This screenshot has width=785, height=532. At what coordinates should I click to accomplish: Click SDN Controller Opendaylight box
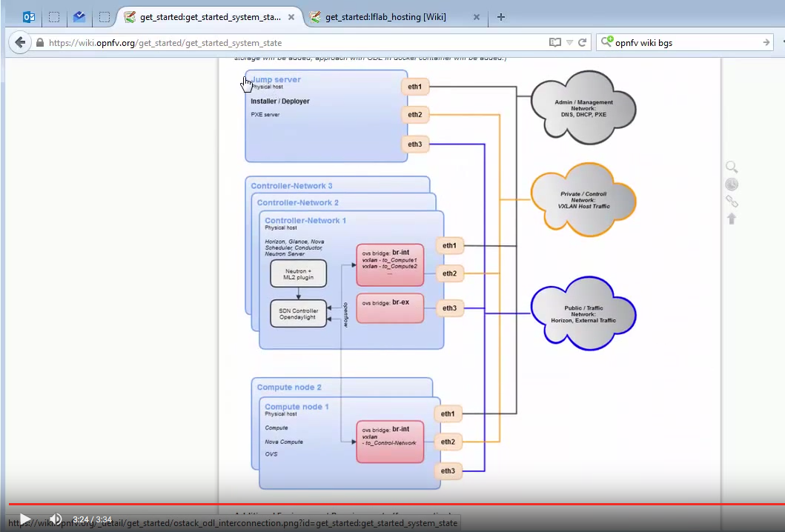click(x=299, y=314)
